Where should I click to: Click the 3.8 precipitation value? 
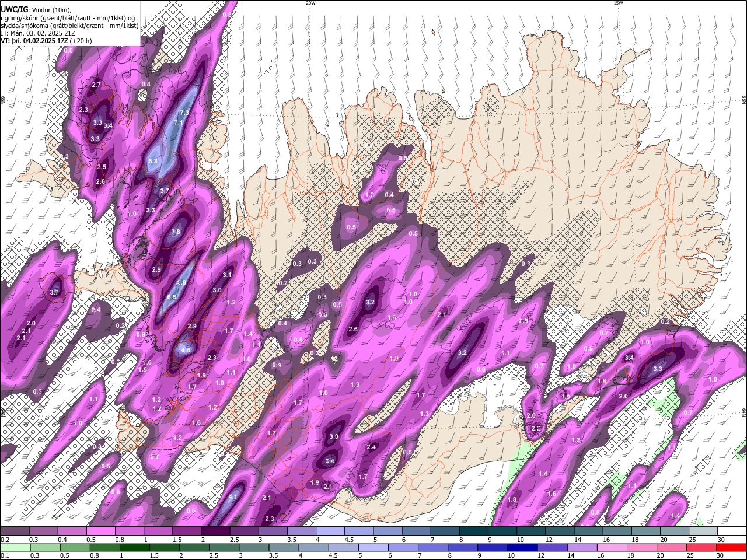click(x=176, y=232)
